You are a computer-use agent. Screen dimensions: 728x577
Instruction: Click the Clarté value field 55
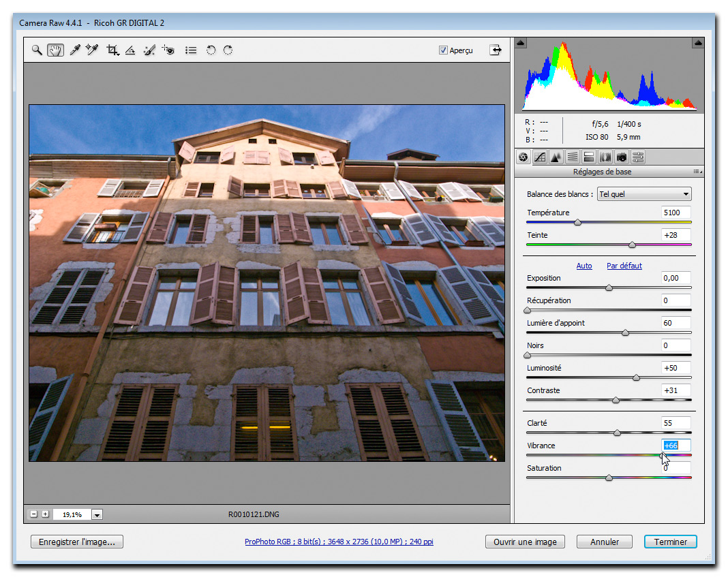676,423
